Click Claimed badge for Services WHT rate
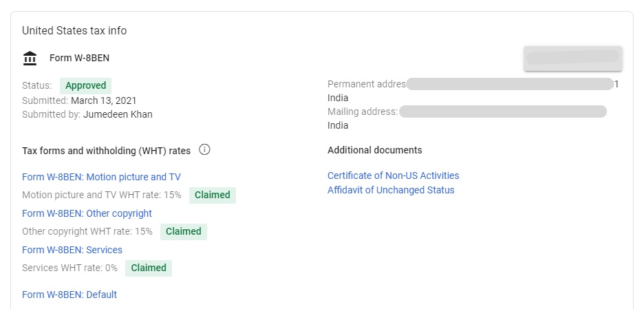Image resolution: width=644 pixels, height=309 pixels. [x=148, y=268]
